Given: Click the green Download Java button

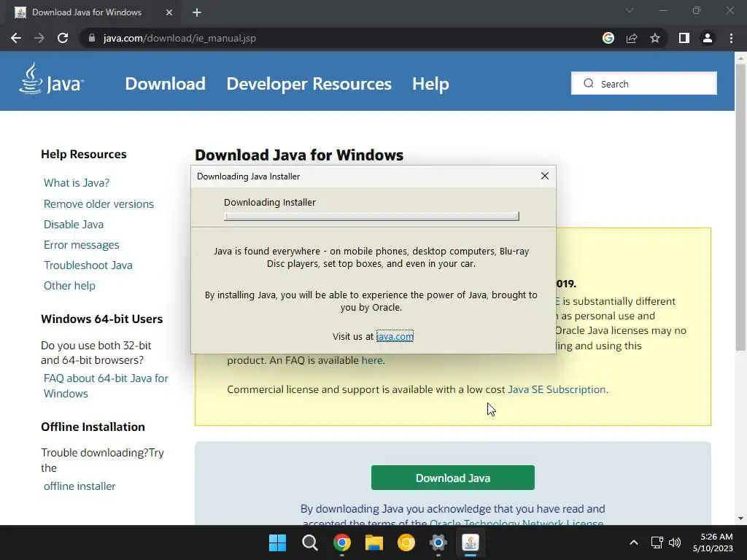Looking at the screenshot, I should pyautogui.click(x=452, y=478).
